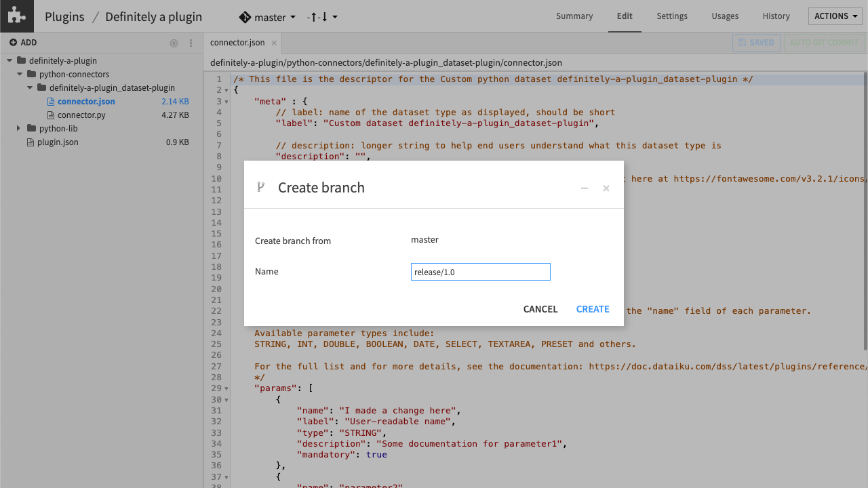Click the plugin.json file icon
The height and width of the screenshot is (488, 868).
coord(30,142)
